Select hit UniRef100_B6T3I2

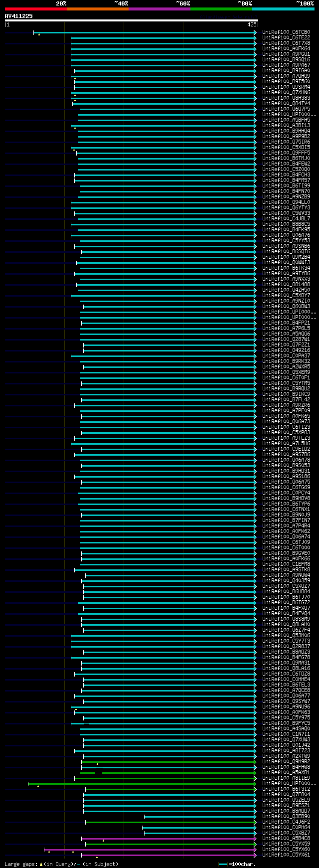286,789
